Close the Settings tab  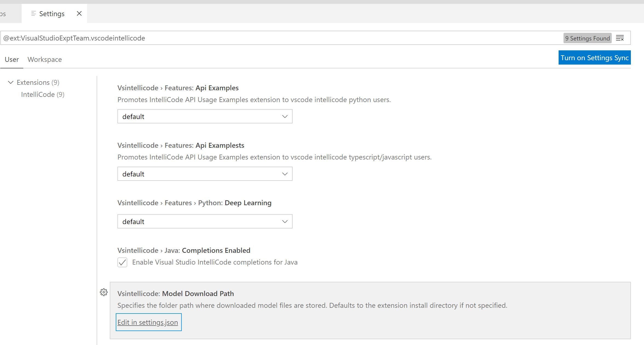(x=79, y=13)
